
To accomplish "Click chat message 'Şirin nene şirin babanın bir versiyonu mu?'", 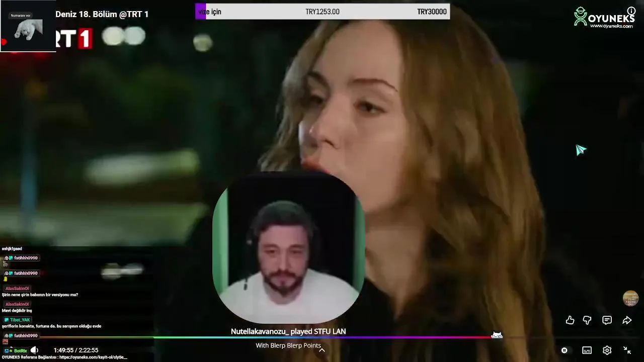I will pos(40,295).
